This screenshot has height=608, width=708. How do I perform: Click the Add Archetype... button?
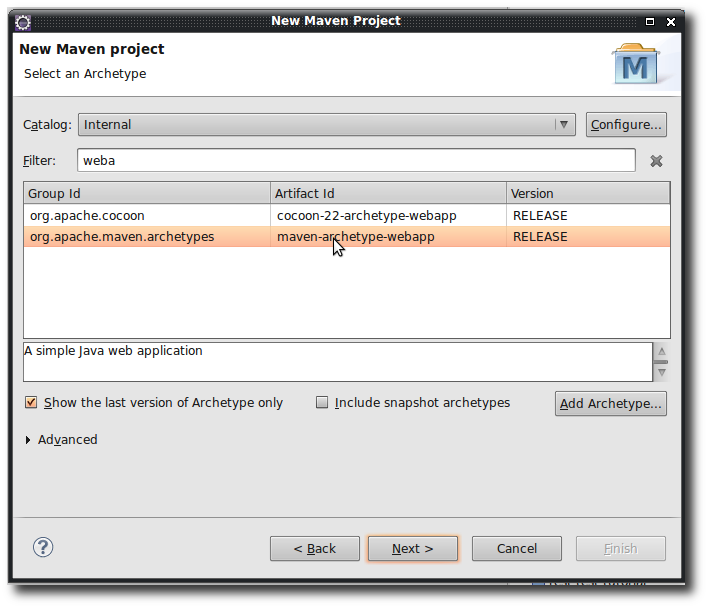point(610,403)
